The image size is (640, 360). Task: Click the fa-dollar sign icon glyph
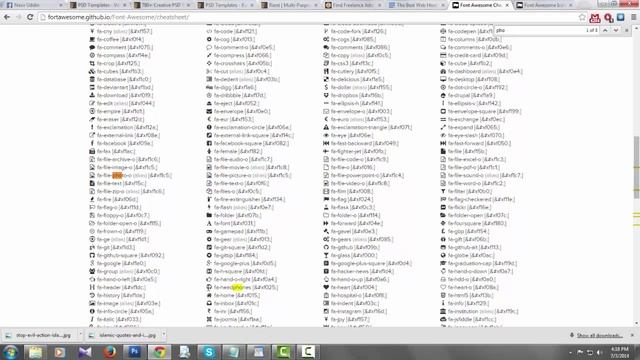coord(326,87)
